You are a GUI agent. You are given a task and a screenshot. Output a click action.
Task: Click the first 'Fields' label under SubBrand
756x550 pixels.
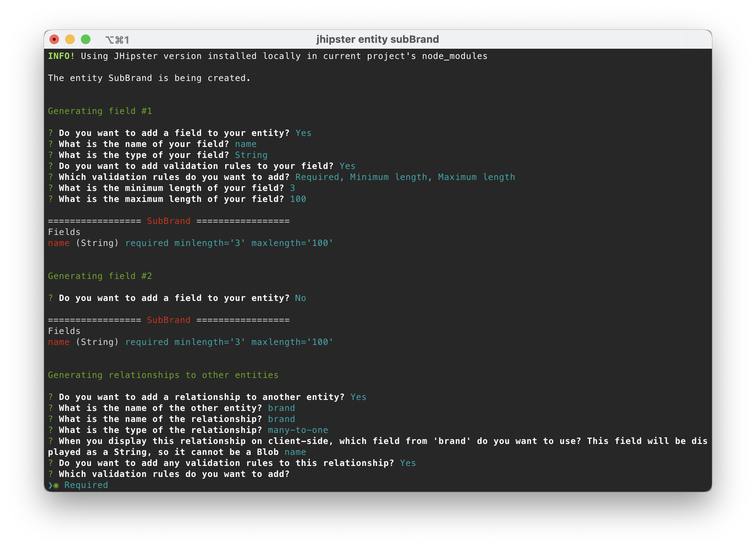(64, 232)
